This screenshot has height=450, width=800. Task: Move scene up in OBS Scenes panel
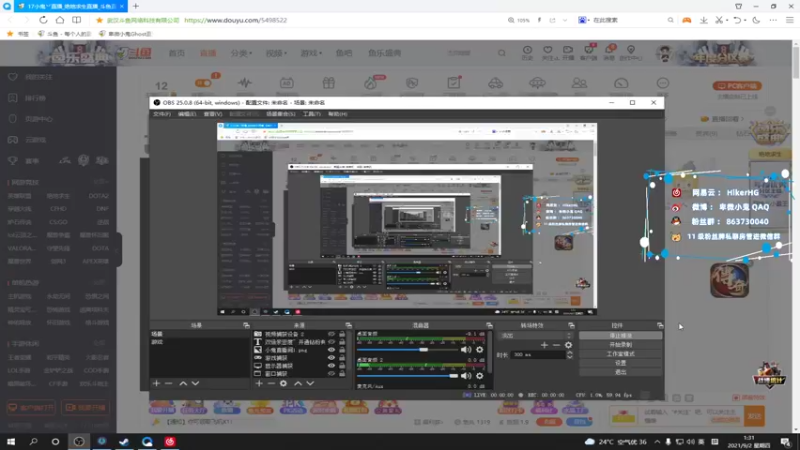tap(183, 383)
